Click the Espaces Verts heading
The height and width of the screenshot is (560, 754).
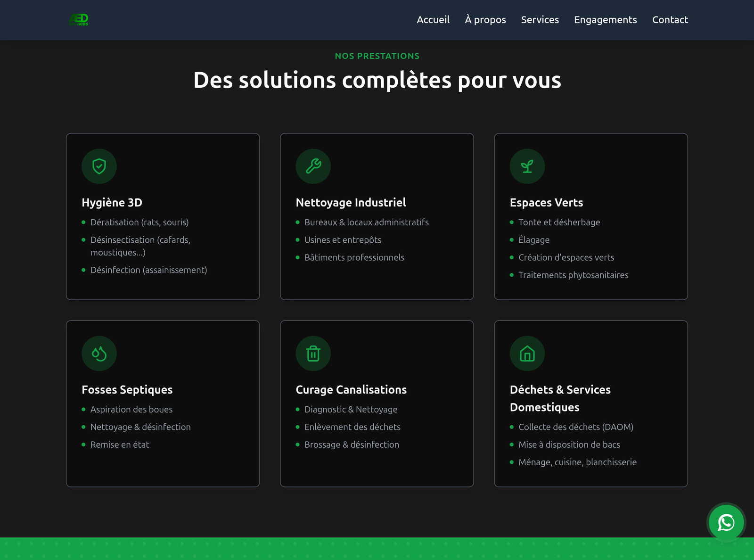(x=547, y=203)
